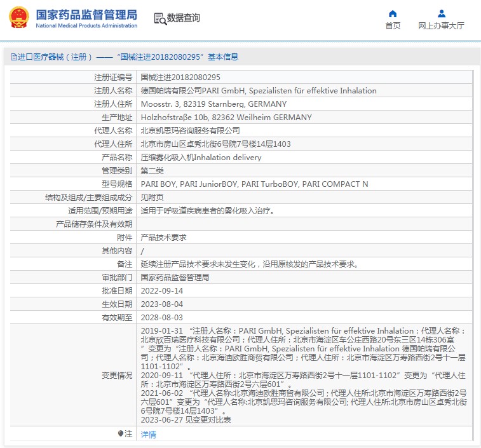Click the 2023-06-27 见变更对比表 entry
Viewport: 481px width, 448px height.
186,420
